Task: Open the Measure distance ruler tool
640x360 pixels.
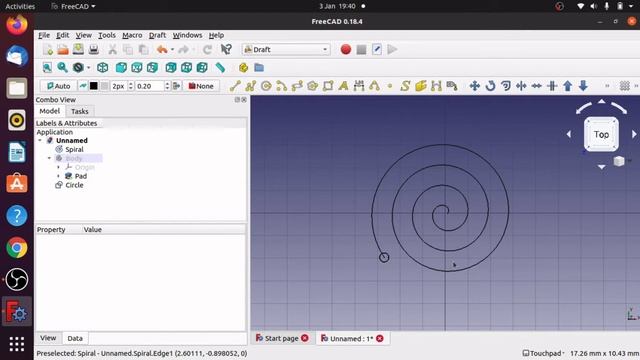Action: coord(220,68)
